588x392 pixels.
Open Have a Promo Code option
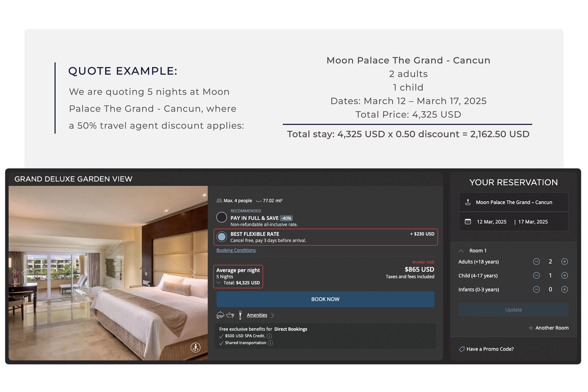(486, 349)
